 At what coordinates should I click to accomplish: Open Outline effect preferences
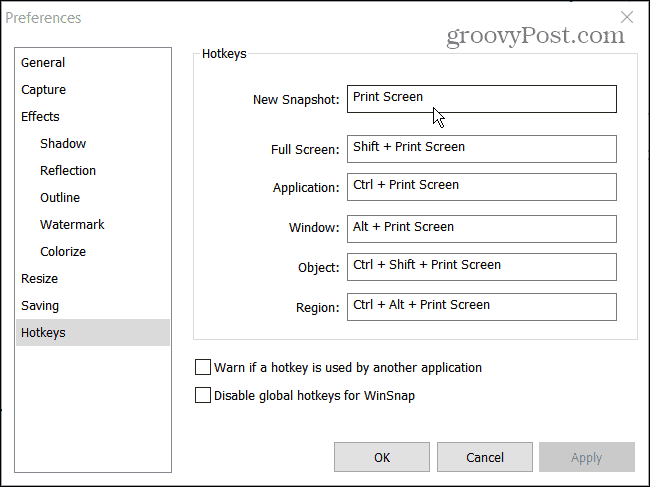[60, 197]
